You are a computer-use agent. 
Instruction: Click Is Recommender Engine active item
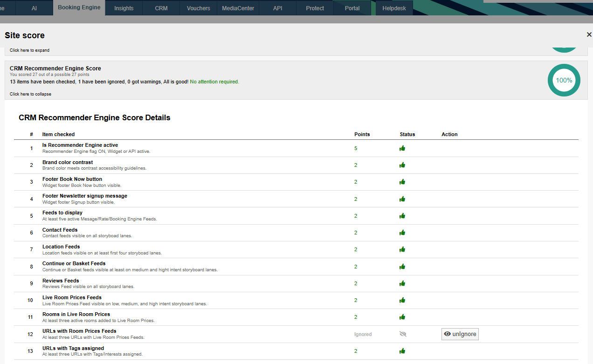(x=80, y=145)
